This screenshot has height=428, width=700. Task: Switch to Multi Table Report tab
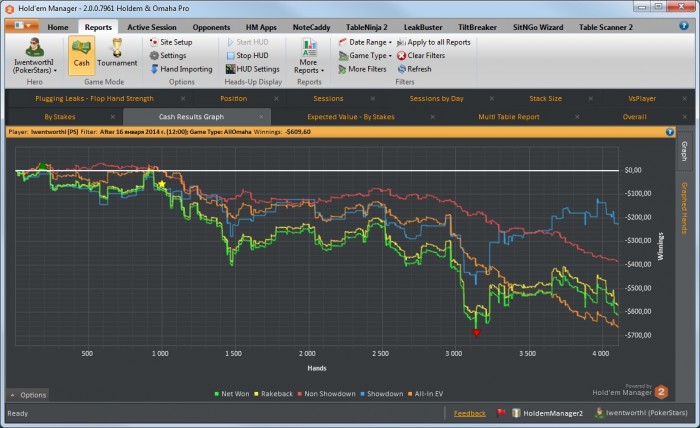pyautogui.click(x=509, y=117)
